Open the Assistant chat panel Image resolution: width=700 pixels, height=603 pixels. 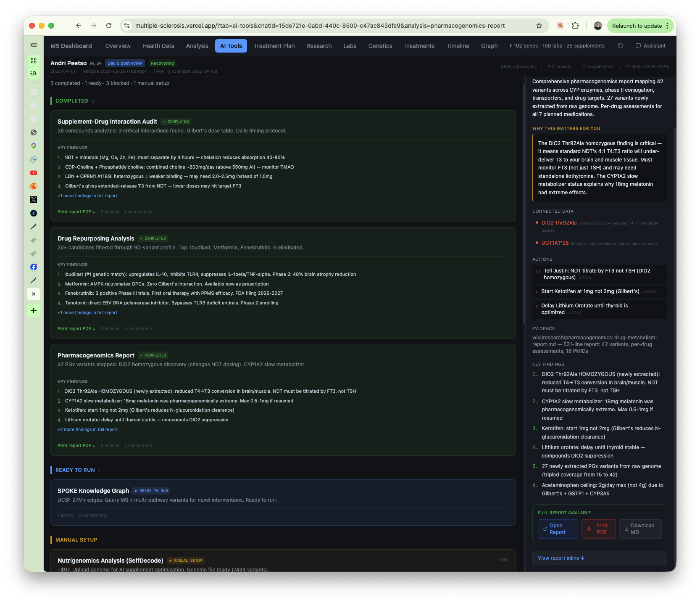[x=650, y=46]
